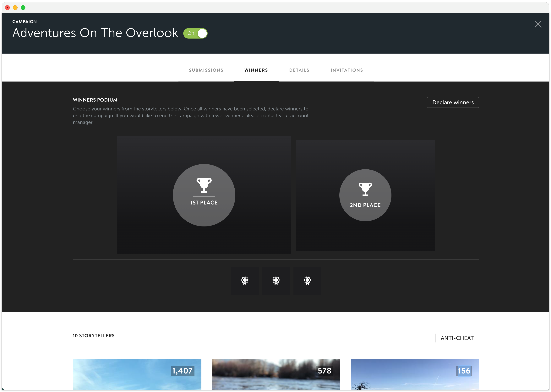The width and height of the screenshot is (551, 392).
Task: Switch to the Details tab
Action: [299, 70]
